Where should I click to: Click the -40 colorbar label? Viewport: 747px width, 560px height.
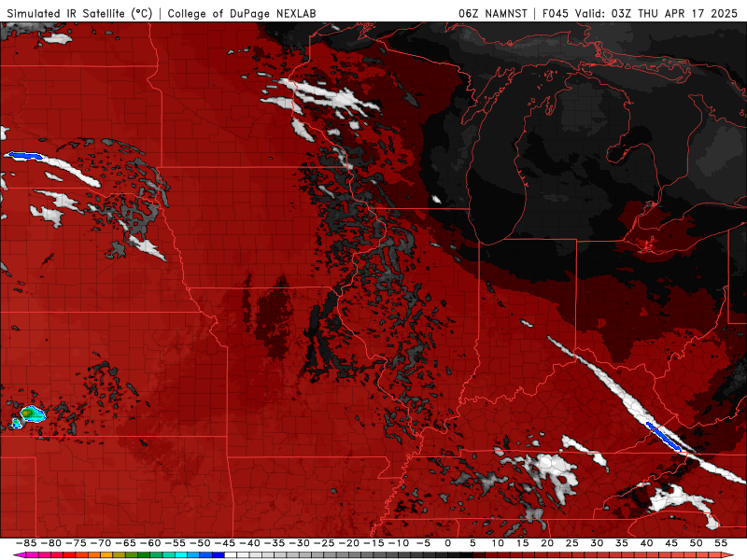pyautogui.click(x=249, y=543)
